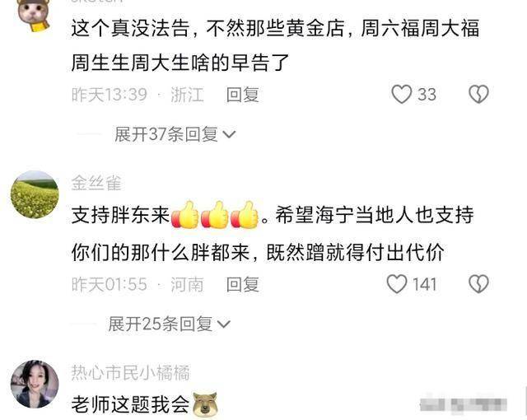This screenshot has width=527, height=420.
Task: Dislike the 金丝雀 comment with broken heart
Action: 478,284
